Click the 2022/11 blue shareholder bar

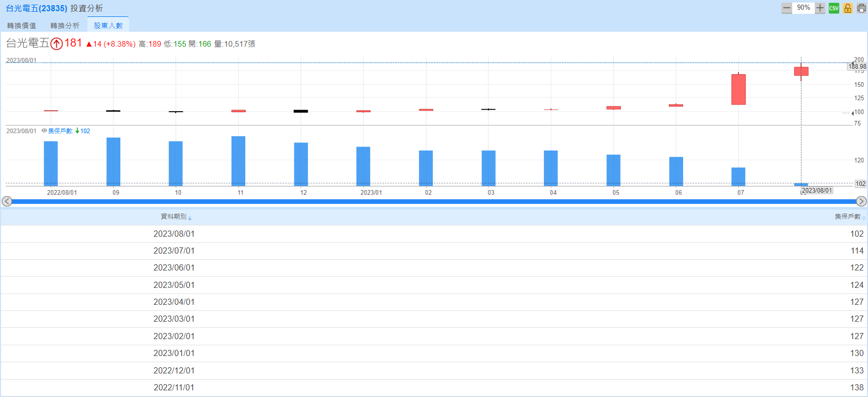coord(238,161)
